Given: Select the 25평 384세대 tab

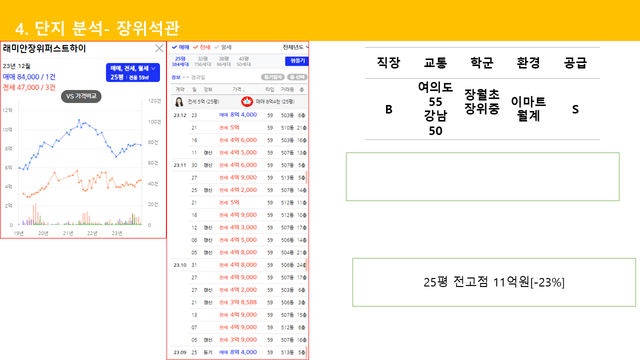Looking at the screenshot, I should click(x=180, y=62).
